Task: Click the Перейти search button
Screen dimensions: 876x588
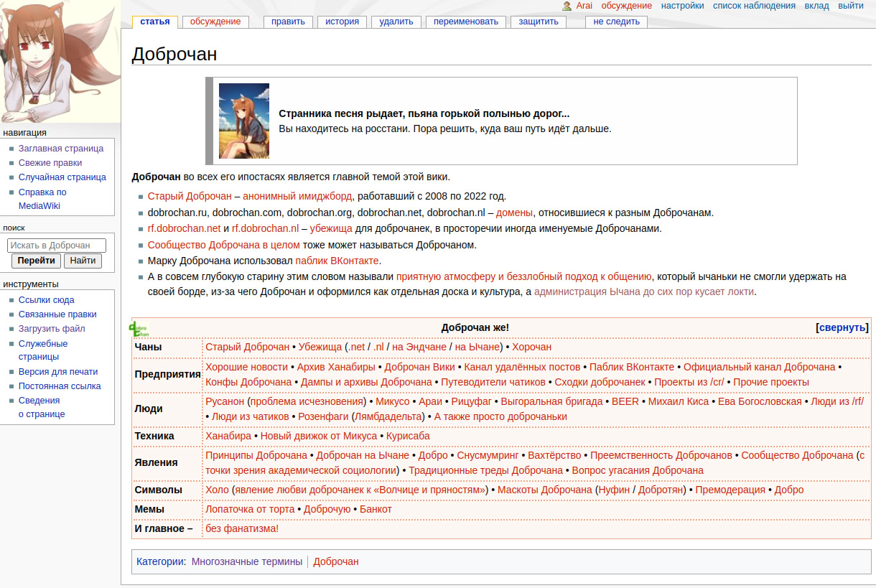Action: 37,261
